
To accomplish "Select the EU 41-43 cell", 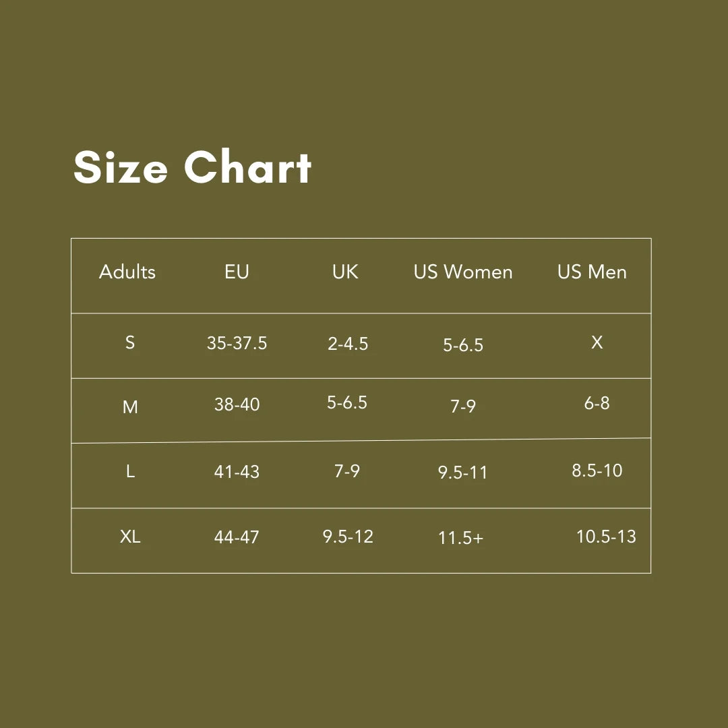I will click(x=237, y=472).
